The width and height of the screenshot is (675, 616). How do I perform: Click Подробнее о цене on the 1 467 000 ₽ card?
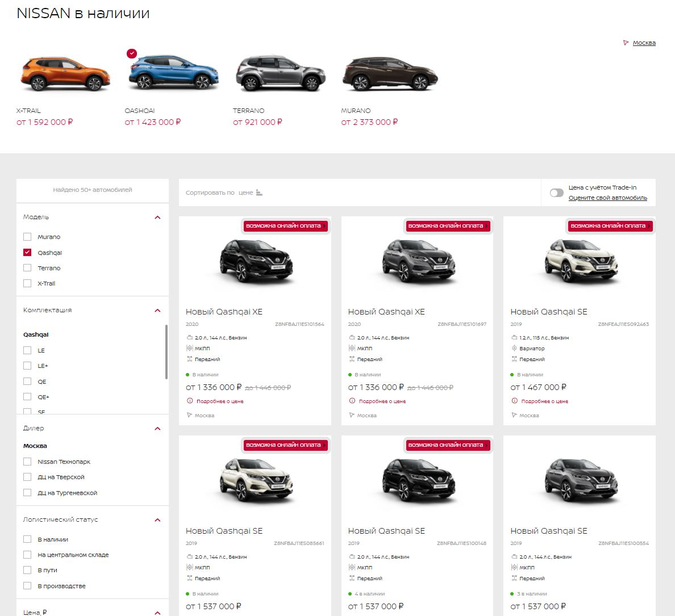[544, 401]
